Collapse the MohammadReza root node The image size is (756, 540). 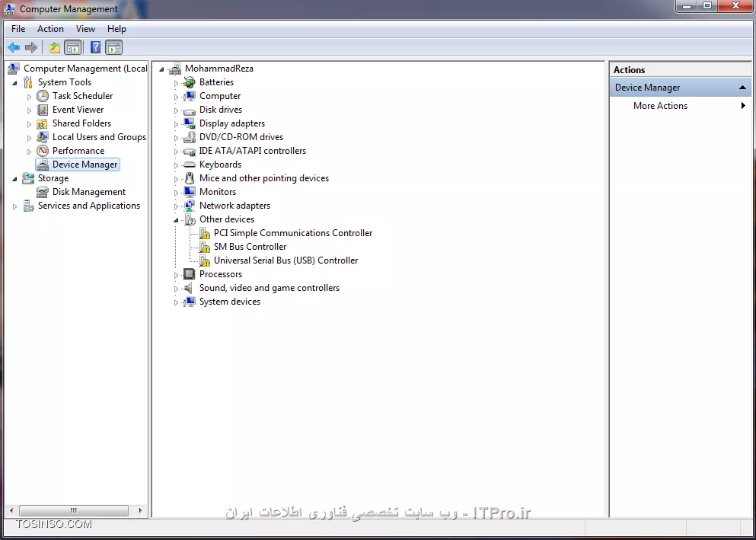click(x=161, y=69)
